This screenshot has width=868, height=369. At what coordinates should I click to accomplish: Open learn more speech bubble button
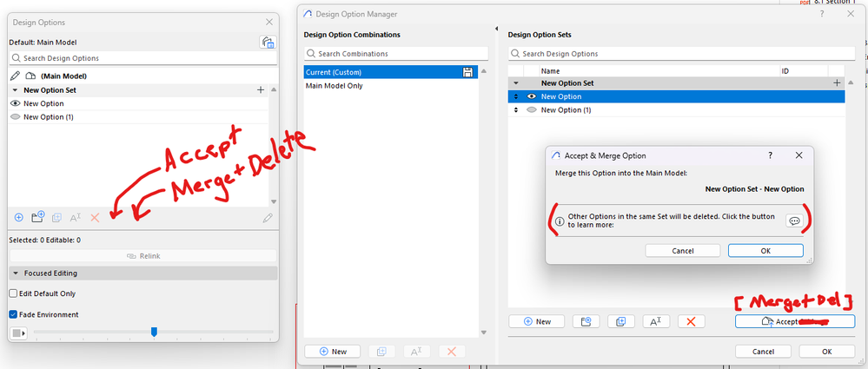pos(794,221)
